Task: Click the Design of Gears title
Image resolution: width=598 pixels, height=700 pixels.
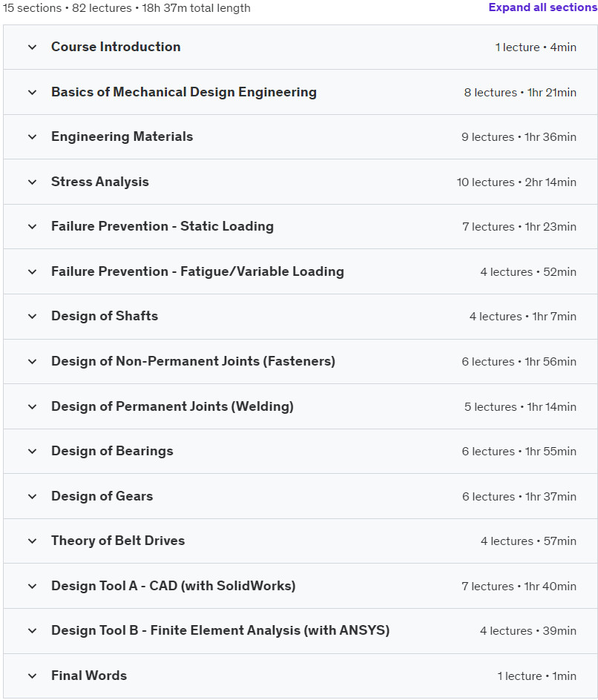Action: tap(102, 496)
